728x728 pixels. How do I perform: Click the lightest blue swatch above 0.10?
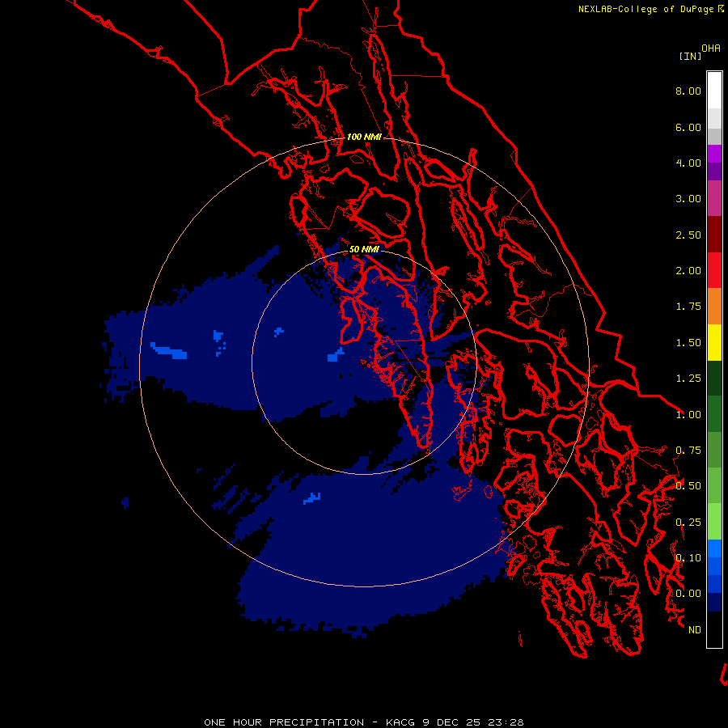[x=714, y=548]
